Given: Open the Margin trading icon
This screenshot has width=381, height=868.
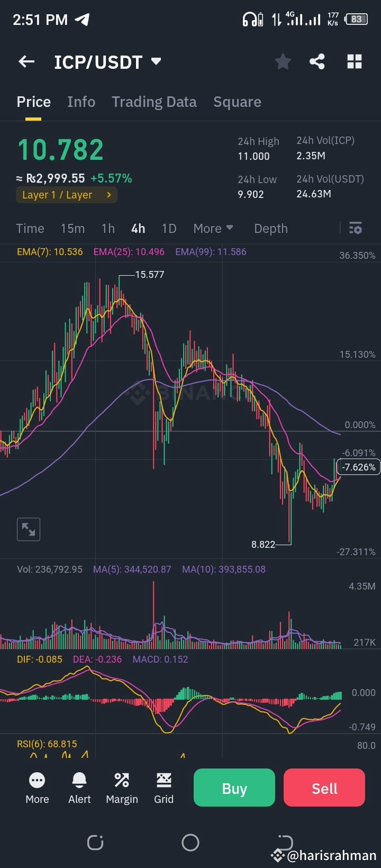Looking at the screenshot, I should pos(122,788).
